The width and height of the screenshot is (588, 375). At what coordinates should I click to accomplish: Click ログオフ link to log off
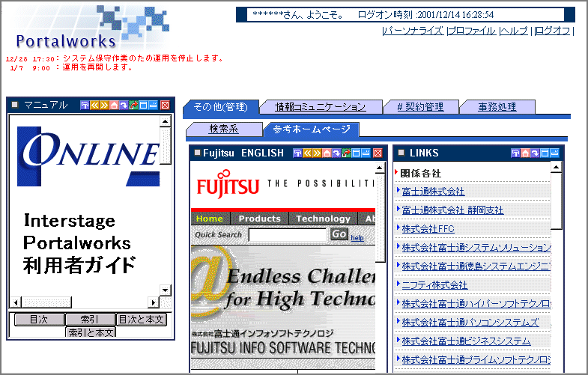pos(552,31)
